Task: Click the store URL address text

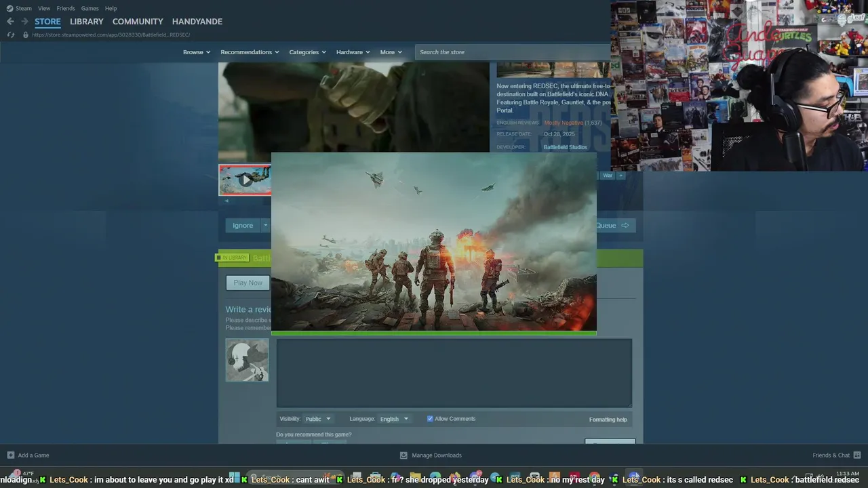Action: (111, 35)
